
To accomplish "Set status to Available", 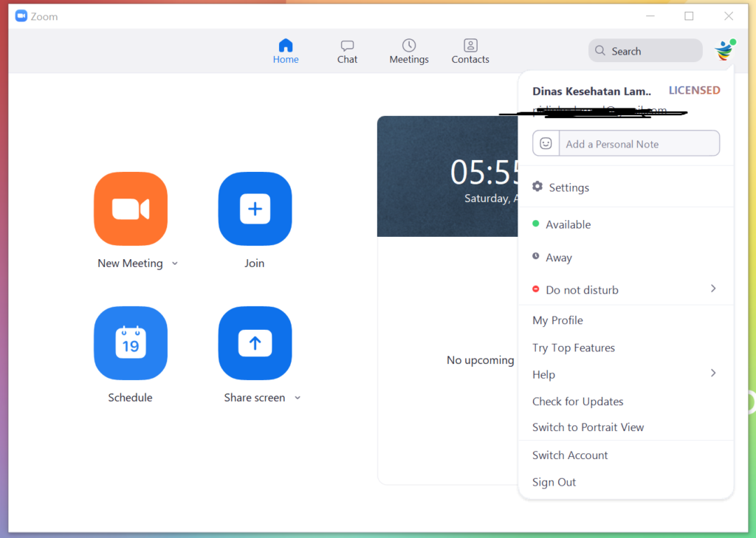I will click(x=626, y=224).
